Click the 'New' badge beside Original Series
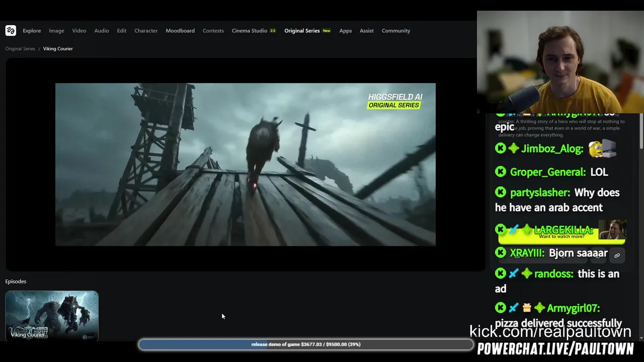 click(327, 31)
